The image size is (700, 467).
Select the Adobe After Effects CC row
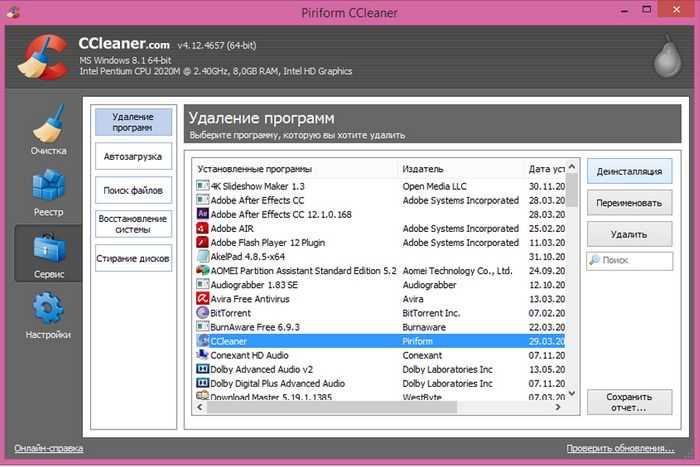(x=380, y=200)
